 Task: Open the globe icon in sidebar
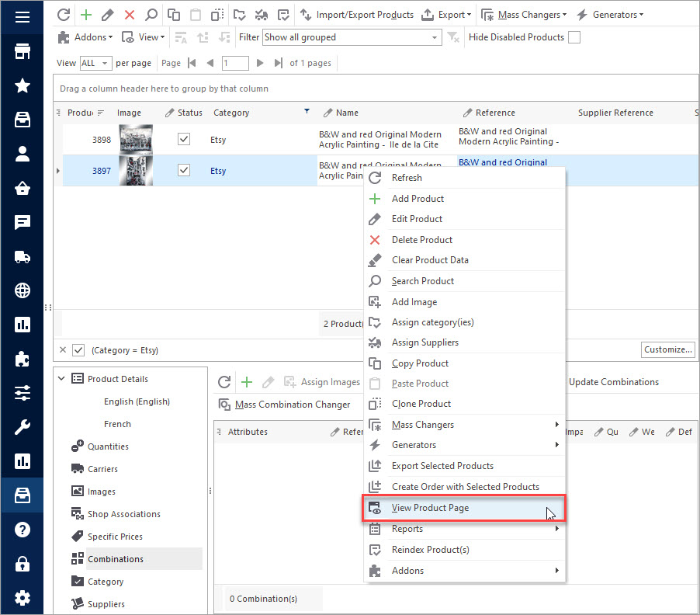(23, 290)
